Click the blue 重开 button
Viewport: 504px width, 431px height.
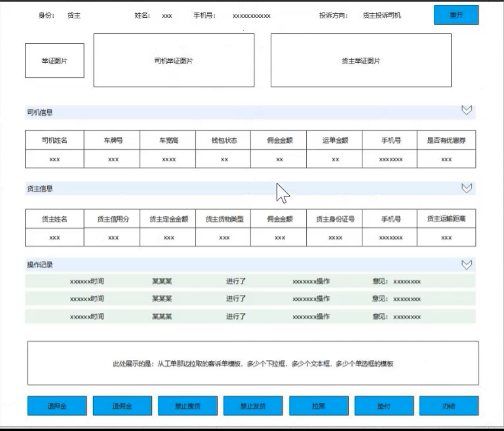(456, 15)
